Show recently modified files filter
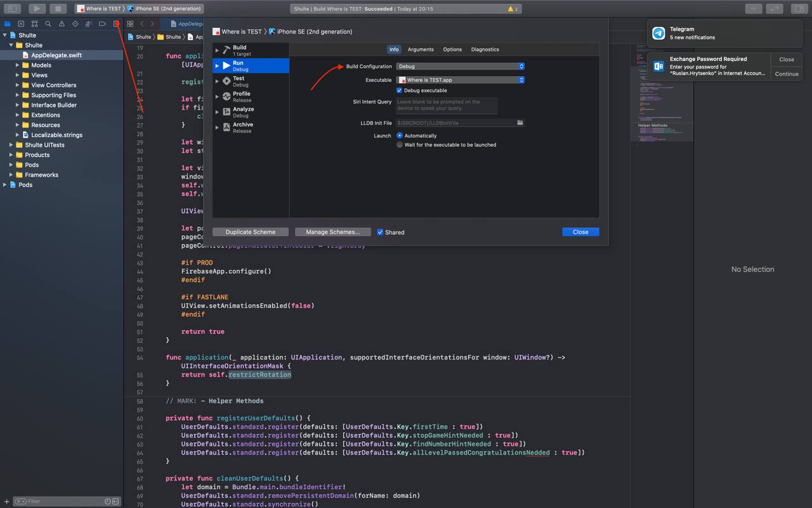Viewport: 812px width, 508px height. (x=108, y=502)
